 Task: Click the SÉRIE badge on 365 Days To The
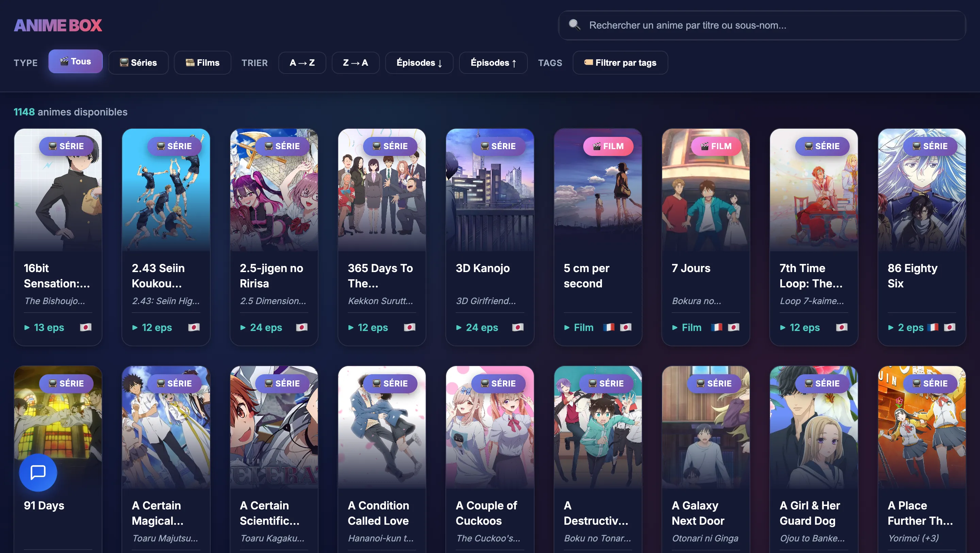[390, 146]
